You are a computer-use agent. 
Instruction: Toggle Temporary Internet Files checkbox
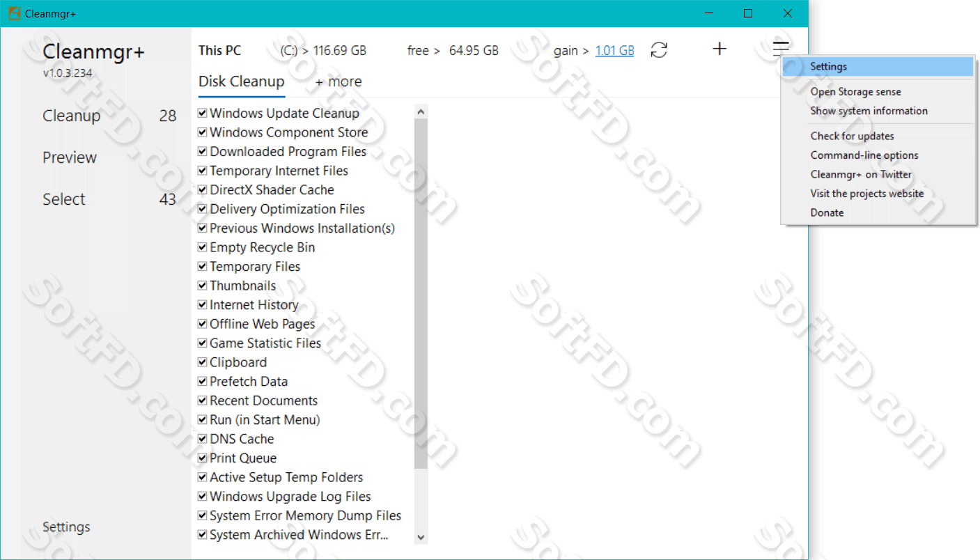tap(203, 171)
